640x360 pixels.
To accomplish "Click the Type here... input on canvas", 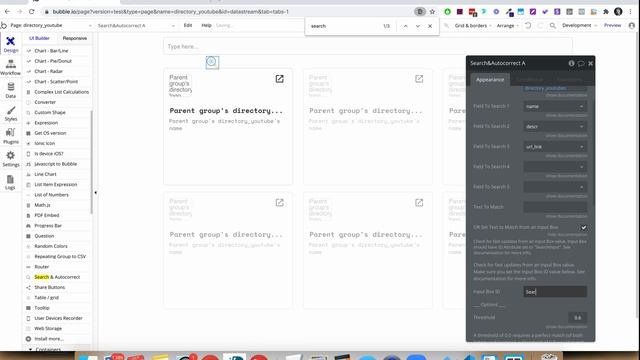I will click(x=367, y=47).
